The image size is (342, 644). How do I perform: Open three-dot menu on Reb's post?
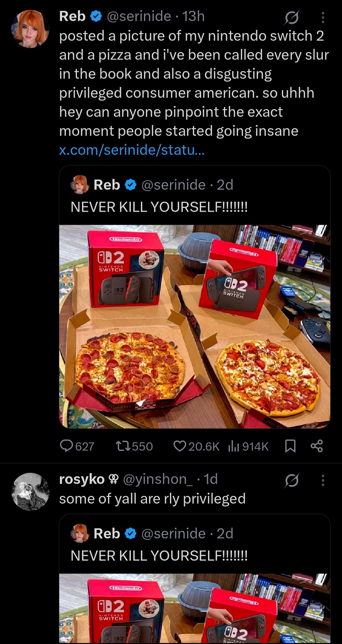(x=323, y=17)
